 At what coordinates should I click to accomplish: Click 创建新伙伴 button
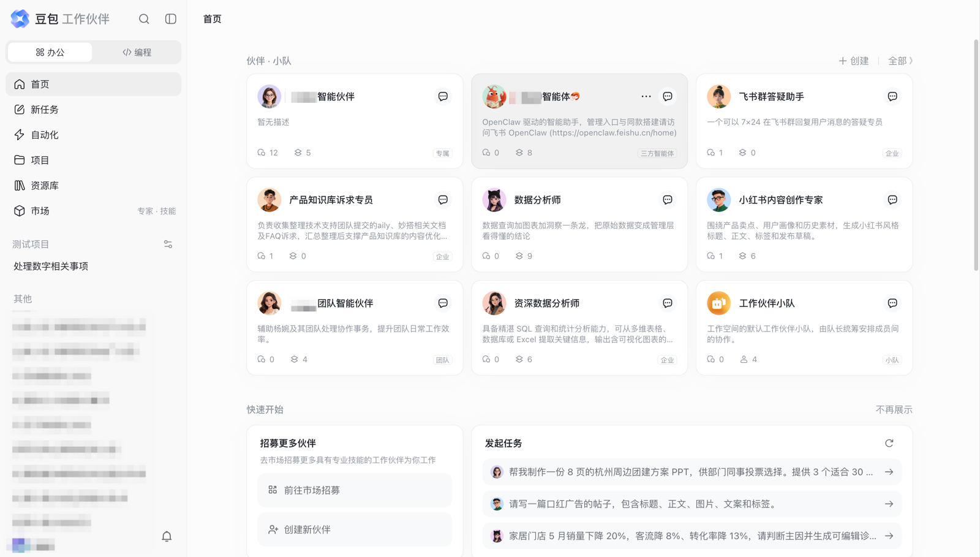click(x=355, y=529)
